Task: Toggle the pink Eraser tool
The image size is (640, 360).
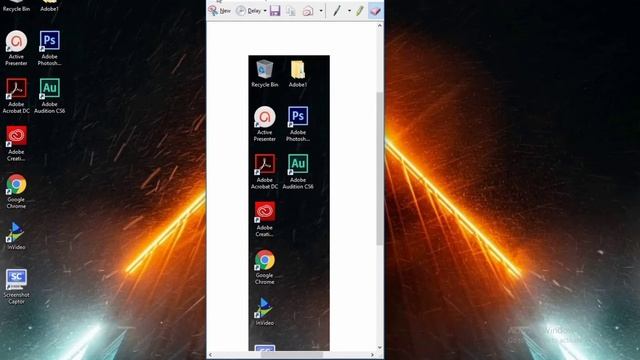Action: [375, 11]
